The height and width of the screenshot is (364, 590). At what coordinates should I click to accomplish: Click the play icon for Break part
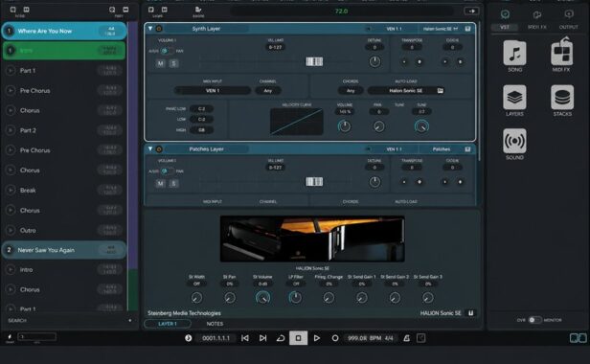pyautogui.click(x=11, y=190)
